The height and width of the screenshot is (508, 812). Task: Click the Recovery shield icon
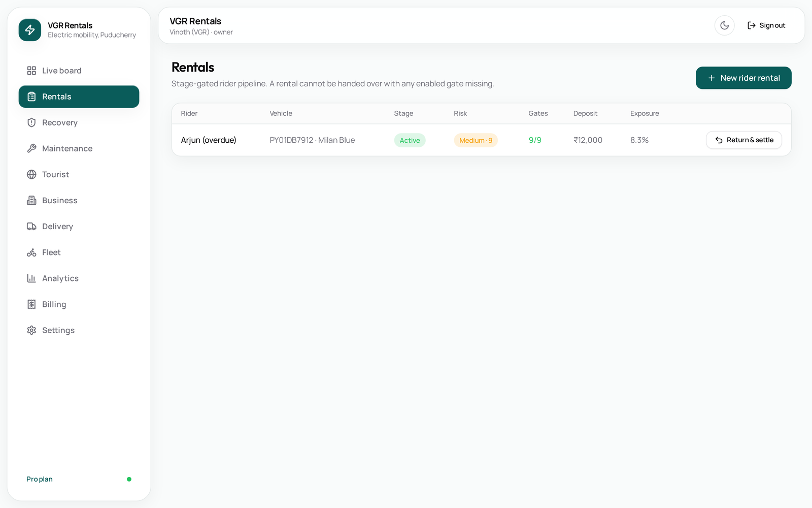[x=31, y=122]
